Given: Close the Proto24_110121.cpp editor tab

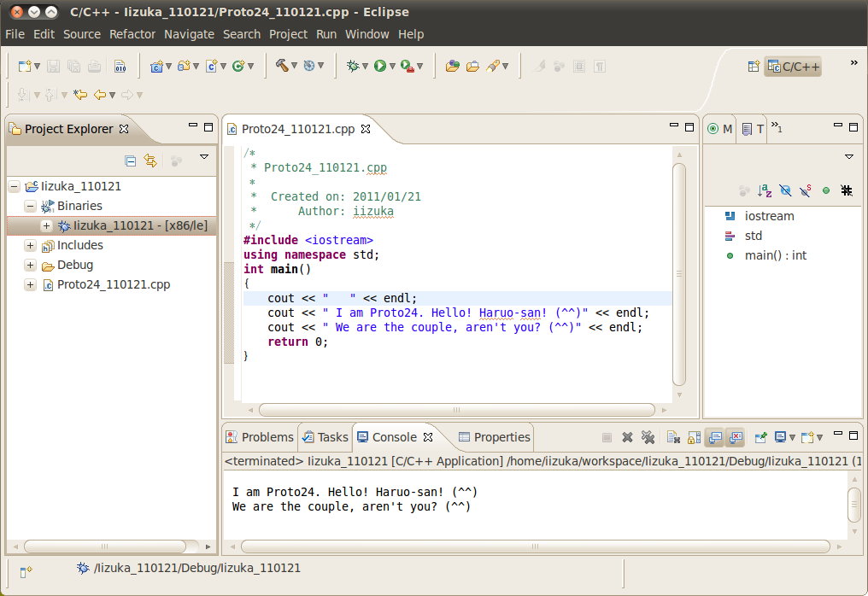Looking at the screenshot, I should tap(366, 129).
